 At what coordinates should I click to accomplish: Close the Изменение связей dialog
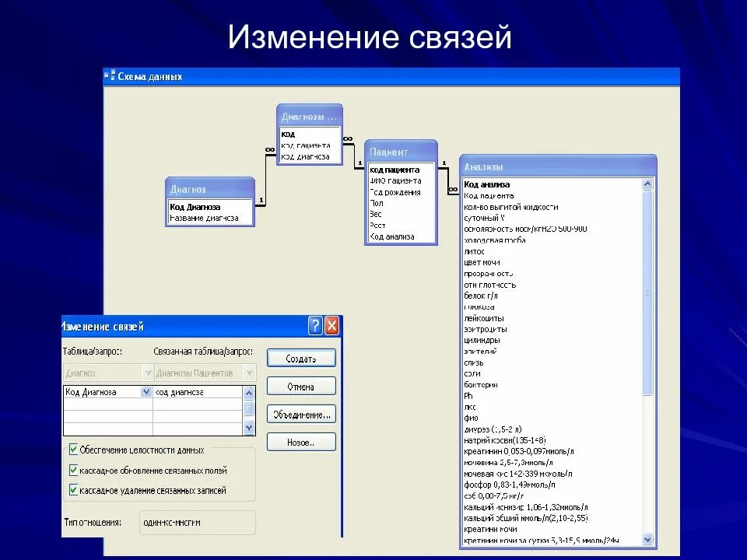coord(331,326)
